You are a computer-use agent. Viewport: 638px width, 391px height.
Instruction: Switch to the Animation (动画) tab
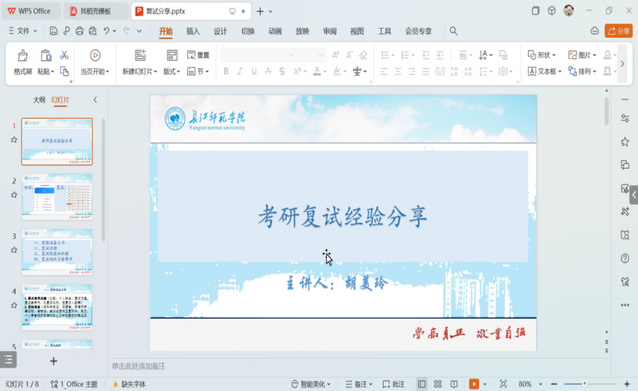[275, 31]
